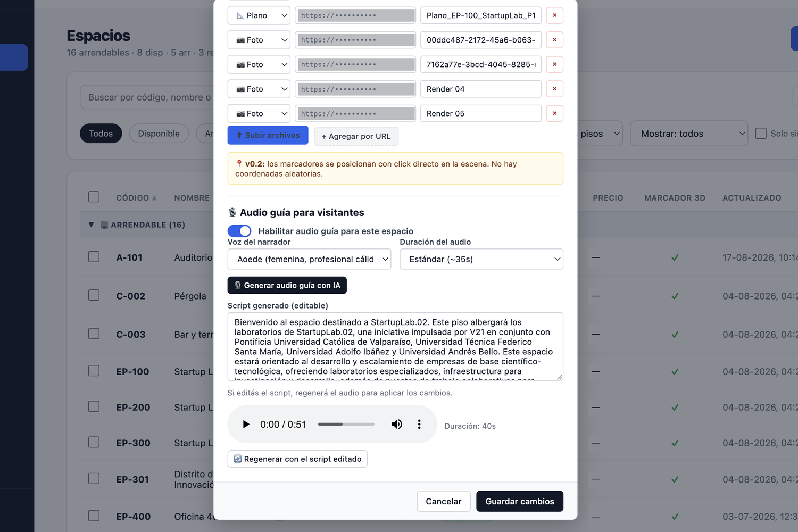Open media type dropdown for Render 05
Viewport: 798px width, 532px height.
click(259, 113)
